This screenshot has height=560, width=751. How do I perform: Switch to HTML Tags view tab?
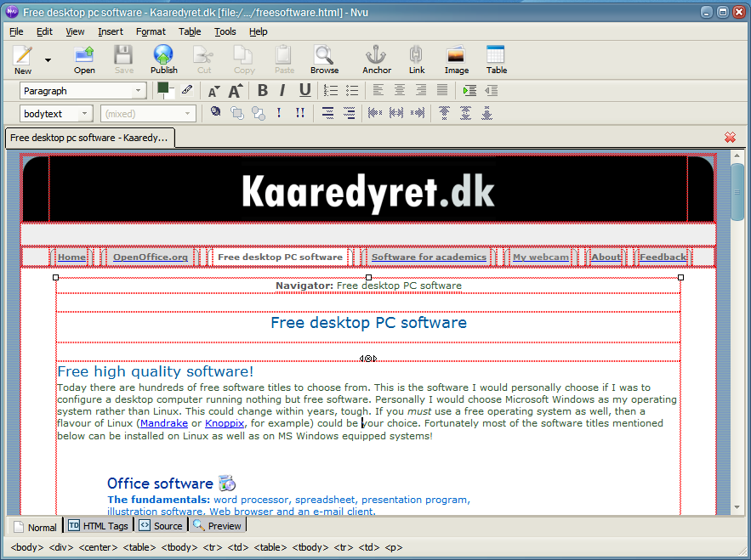(98, 525)
